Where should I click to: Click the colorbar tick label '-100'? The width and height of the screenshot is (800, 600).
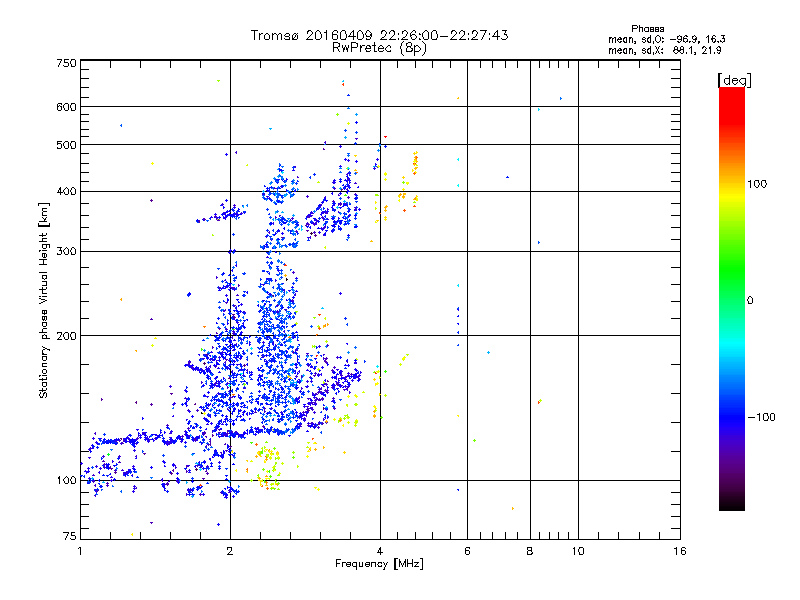tap(761, 417)
